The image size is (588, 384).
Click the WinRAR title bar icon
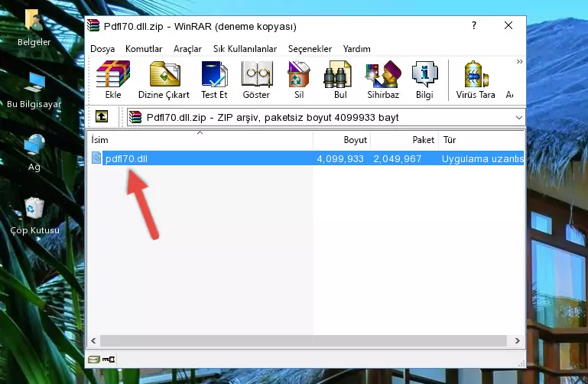[93, 25]
